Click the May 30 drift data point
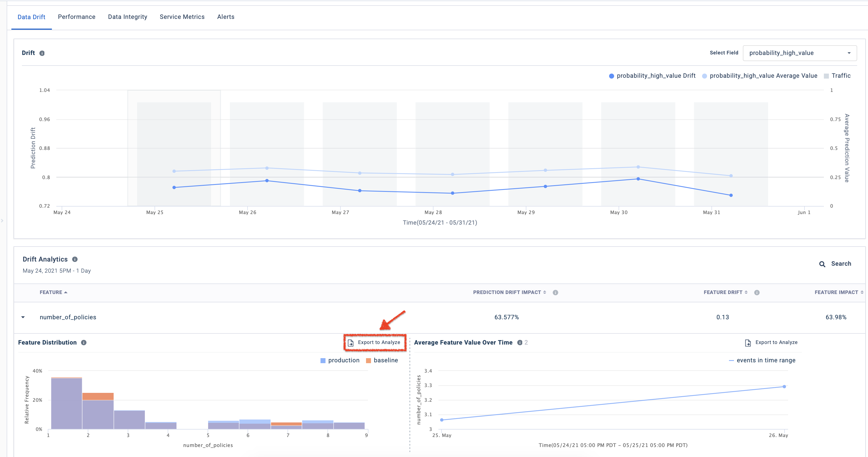Viewport: 868px width, 457px height. tap(638, 179)
